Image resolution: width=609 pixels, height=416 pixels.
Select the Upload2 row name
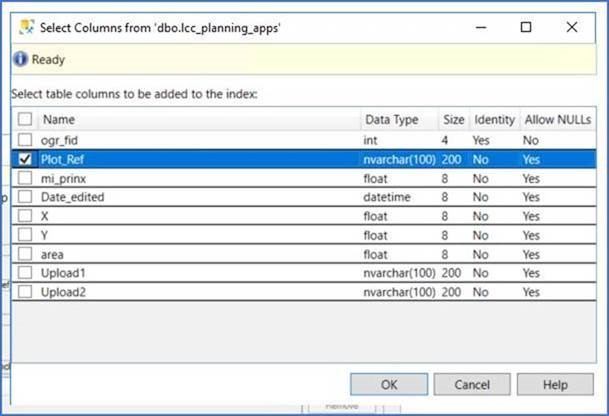click(63, 292)
